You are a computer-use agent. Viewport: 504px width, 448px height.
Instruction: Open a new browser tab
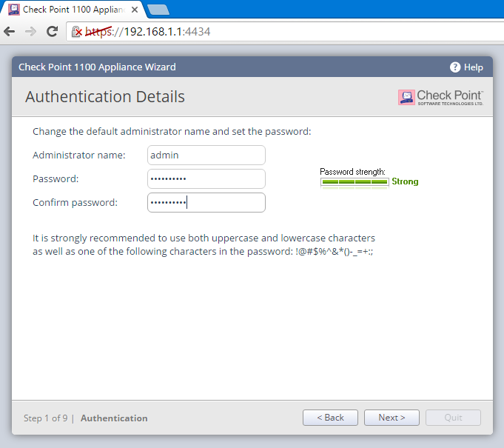pos(158,10)
